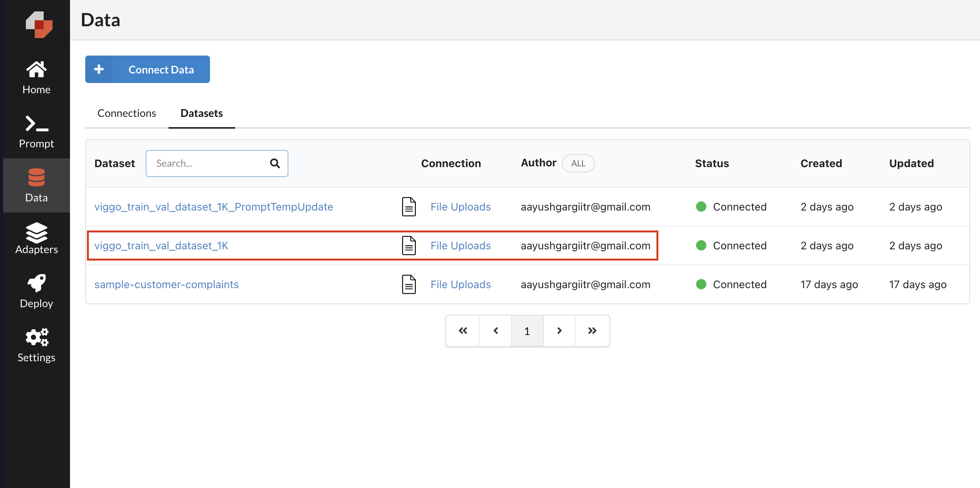The width and height of the screenshot is (980, 488).
Task: Open the Settings gears icon
Action: 37,337
